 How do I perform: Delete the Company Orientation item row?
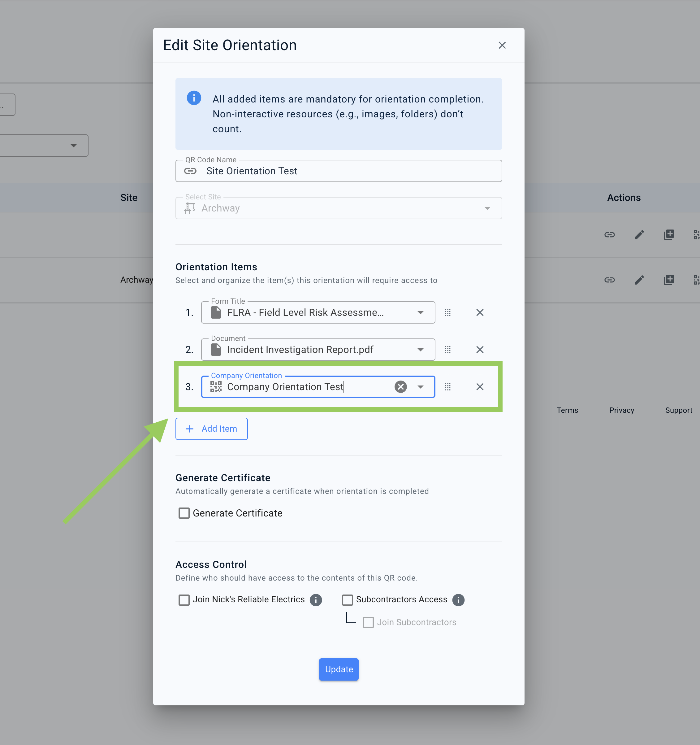[479, 387]
